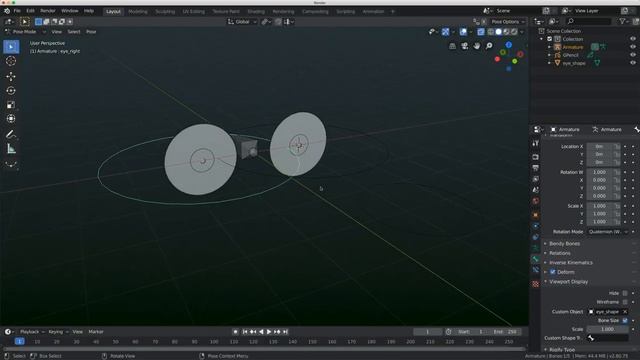640x360 pixels.
Task: Hide eye_shape using its eye icon
Action: [633, 63]
